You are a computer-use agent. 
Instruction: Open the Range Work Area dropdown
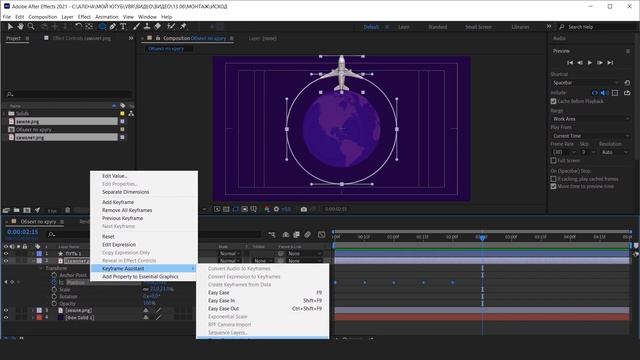coord(591,119)
